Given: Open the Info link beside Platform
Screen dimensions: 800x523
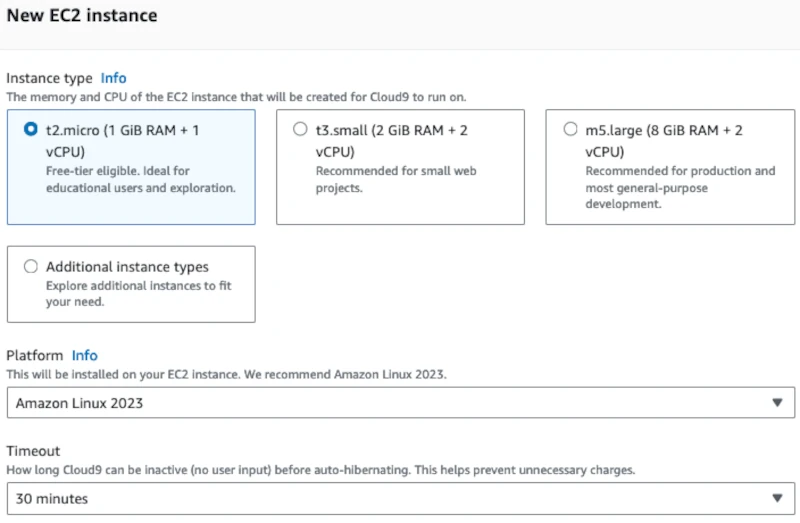Looking at the screenshot, I should pyautogui.click(x=84, y=355).
